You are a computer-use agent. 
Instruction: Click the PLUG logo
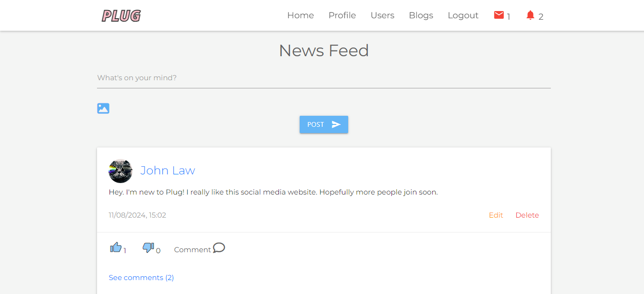click(121, 16)
